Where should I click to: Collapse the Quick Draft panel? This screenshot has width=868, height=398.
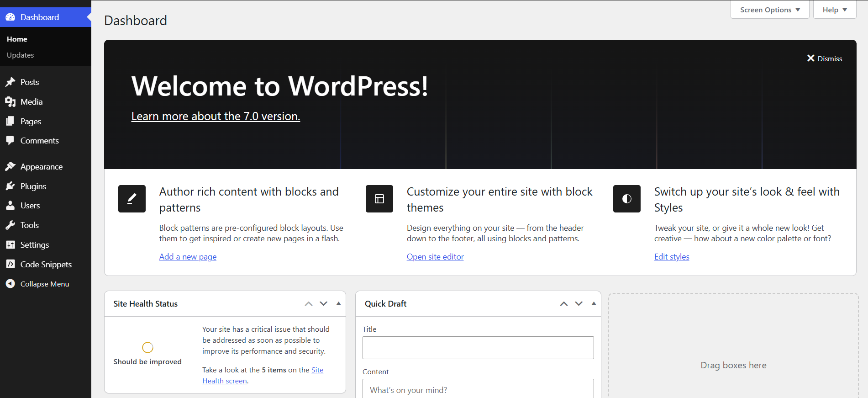[594, 303]
